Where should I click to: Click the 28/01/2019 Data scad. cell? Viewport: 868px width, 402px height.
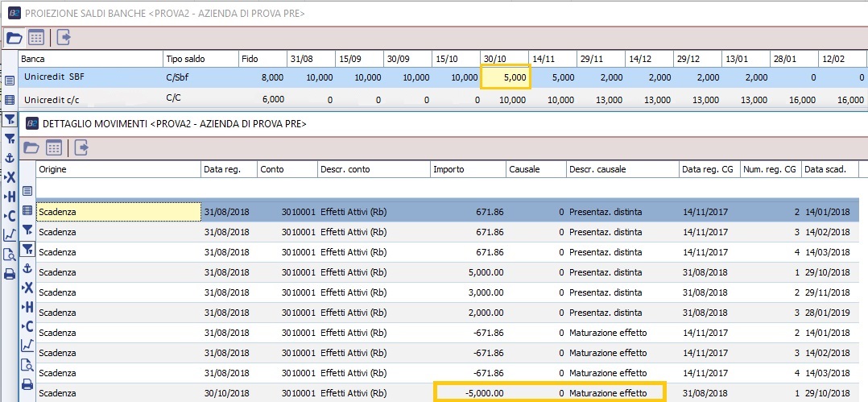830,313
